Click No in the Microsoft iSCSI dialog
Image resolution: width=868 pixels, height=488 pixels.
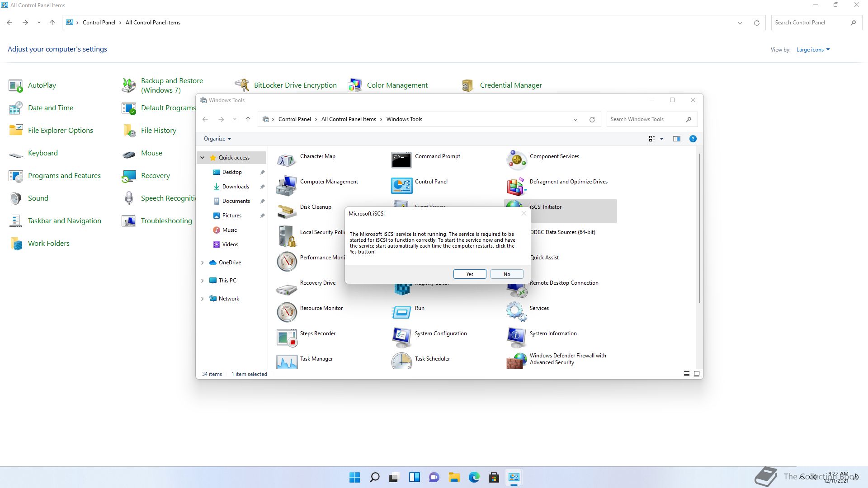(507, 274)
